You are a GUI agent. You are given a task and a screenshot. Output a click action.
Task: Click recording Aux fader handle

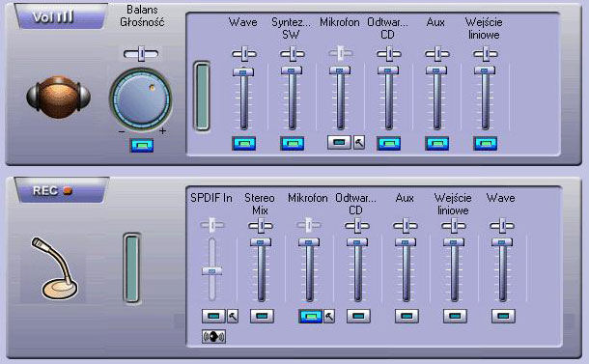tap(406, 242)
